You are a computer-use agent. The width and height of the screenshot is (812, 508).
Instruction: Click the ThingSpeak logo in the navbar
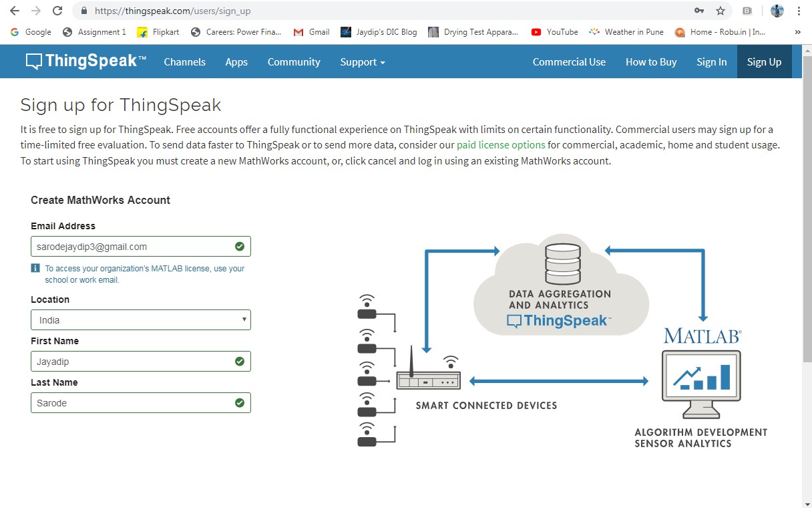coord(86,61)
